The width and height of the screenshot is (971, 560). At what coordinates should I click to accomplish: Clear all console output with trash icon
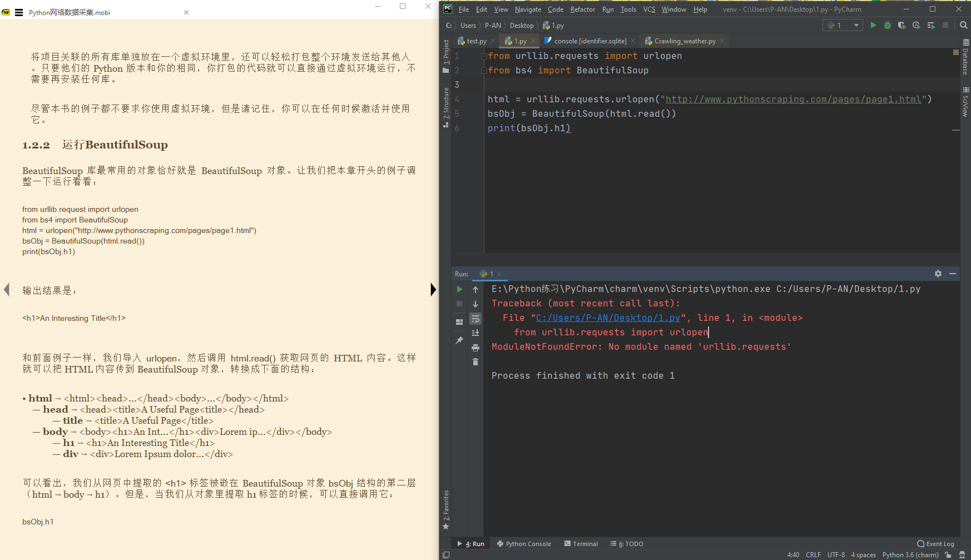point(475,362)
